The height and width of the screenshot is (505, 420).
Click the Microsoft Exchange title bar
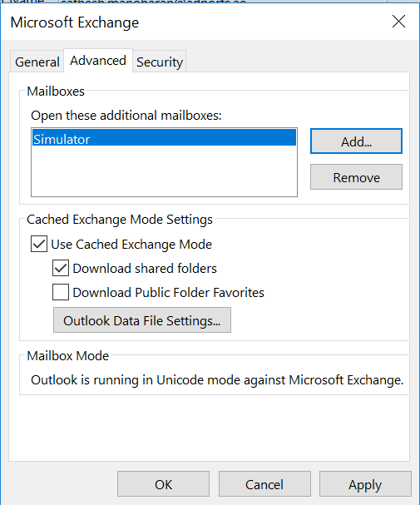click(x=193, y=22)
